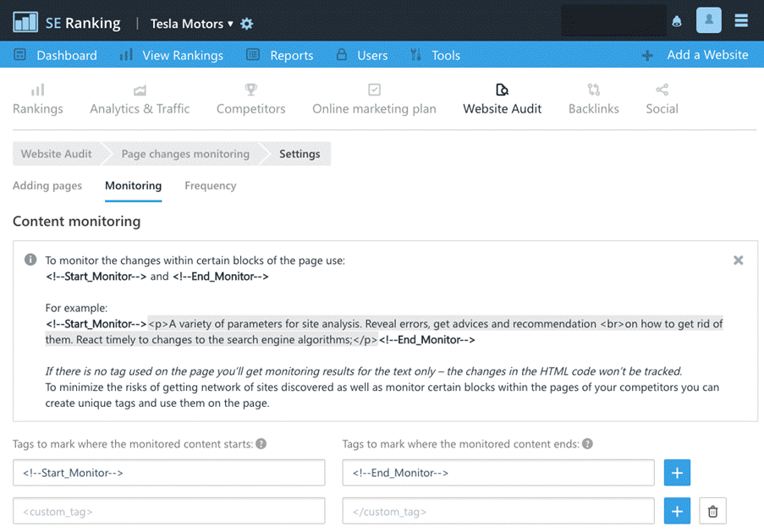Open the user profile avatar
764x532 pixels.
pyautogui.click(x=708, y=21)
